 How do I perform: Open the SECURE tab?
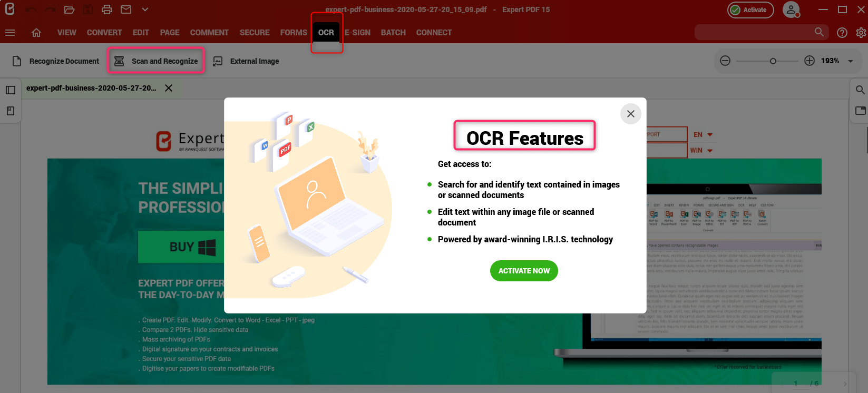[255, 33]
